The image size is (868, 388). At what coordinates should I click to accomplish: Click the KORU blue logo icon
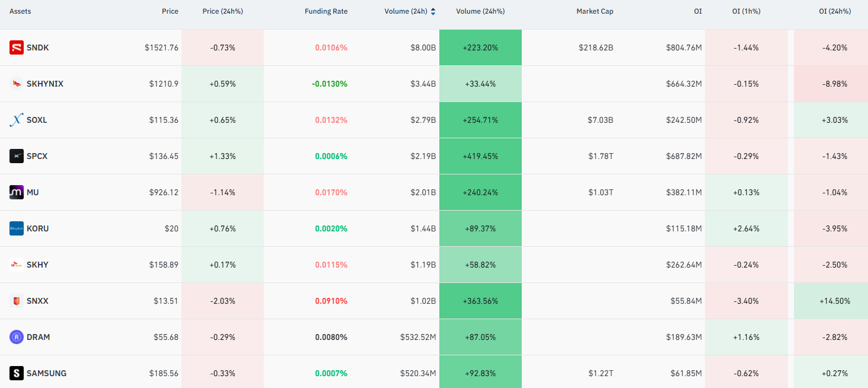[17, 228]
